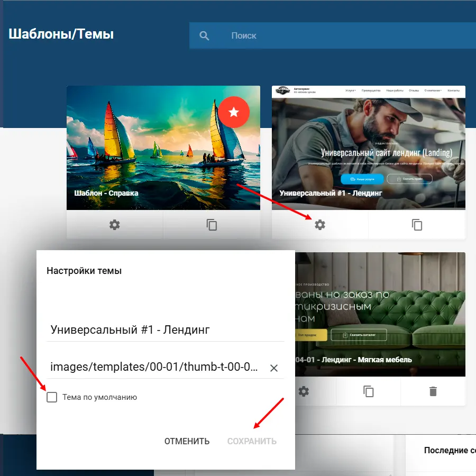This screenshot has height=476, width=476.
Task: Delete the Мягкая мебель template via trash icon
Action: (433, 391)
